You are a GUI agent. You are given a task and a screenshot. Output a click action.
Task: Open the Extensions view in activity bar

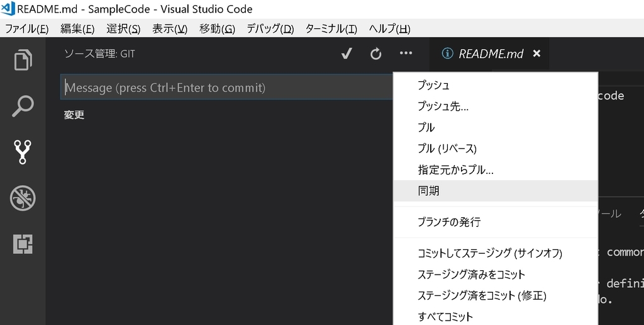[23, 244]
